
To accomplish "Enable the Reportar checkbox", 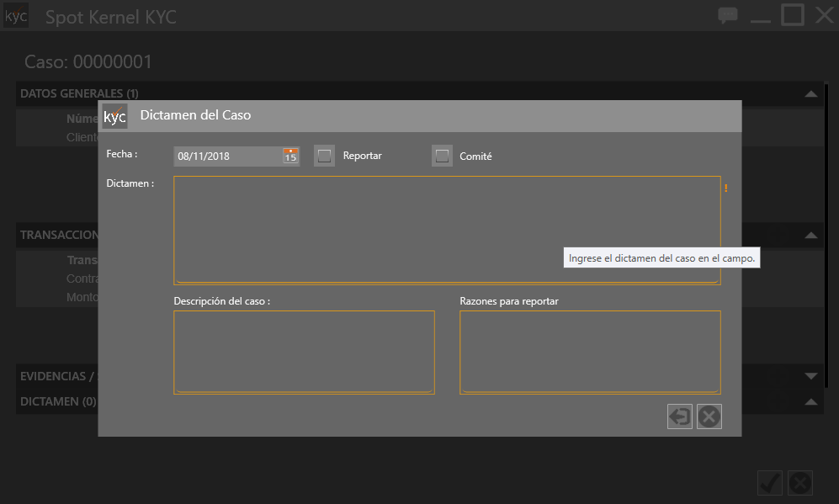I will [325, 156].
